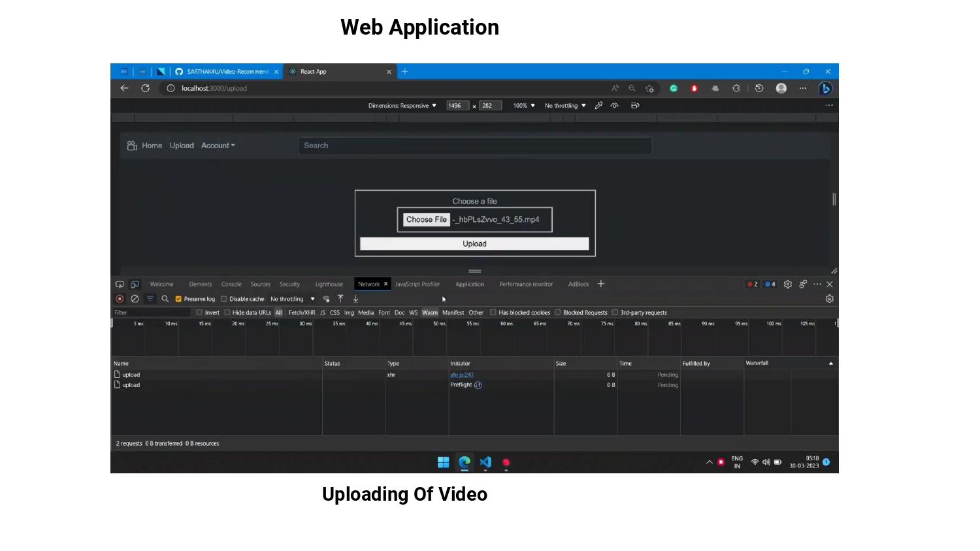This screenshot has width=980, height=551.
Task: Disable the Preserve log checkbox
Action: 178,298
